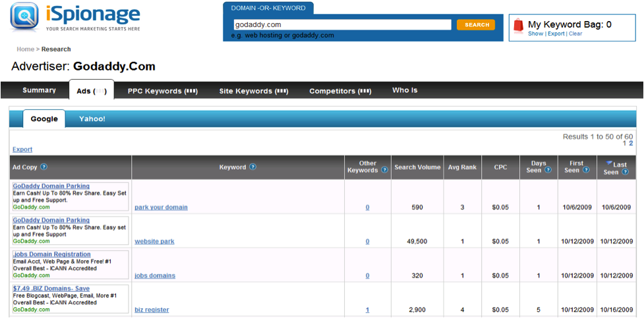Switch to Site Keywords tab
The height and width of the screenshot is (318, 644).
(x=253, y=91)
